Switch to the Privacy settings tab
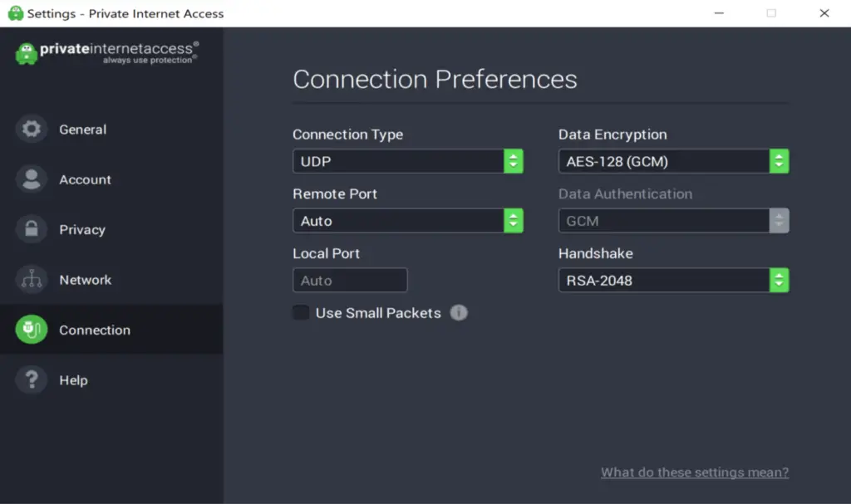Image resolution: width=851 pixels, height=504 pixels. pos(111,229)
